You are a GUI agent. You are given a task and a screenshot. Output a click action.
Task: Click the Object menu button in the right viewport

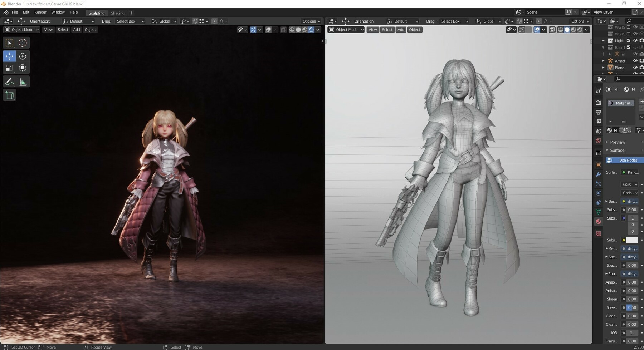click(x=414, y=30)
